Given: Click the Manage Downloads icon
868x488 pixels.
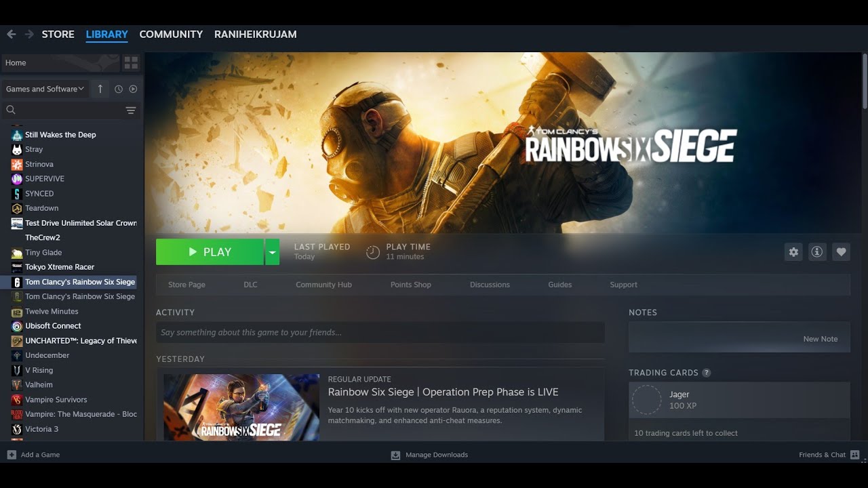Looking at the screenshot, I should click(395, 455).
